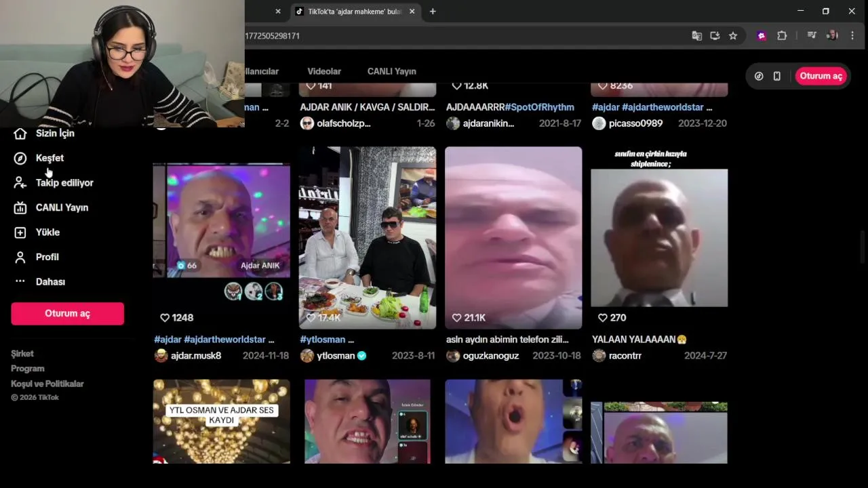Image resolution: width=868 pixels, height=488 pixels.
Task: Click the install app icon in address bar
Action: tap(715, 36)
